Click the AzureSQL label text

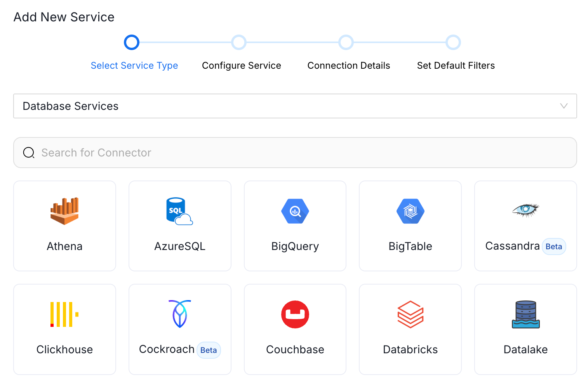[x=180, y=247]
